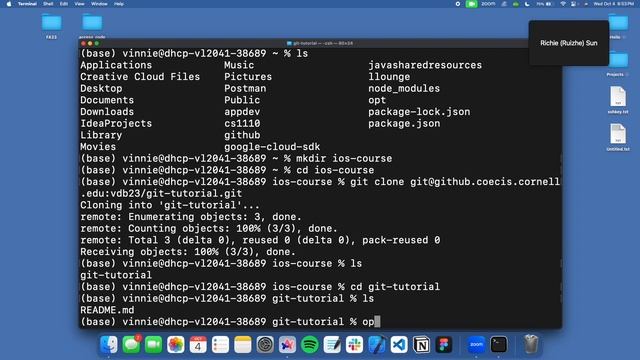Click 'package-lock.json' in terminal listing
The height and width of the screenshot is (360, 640).
coord(419,112)
